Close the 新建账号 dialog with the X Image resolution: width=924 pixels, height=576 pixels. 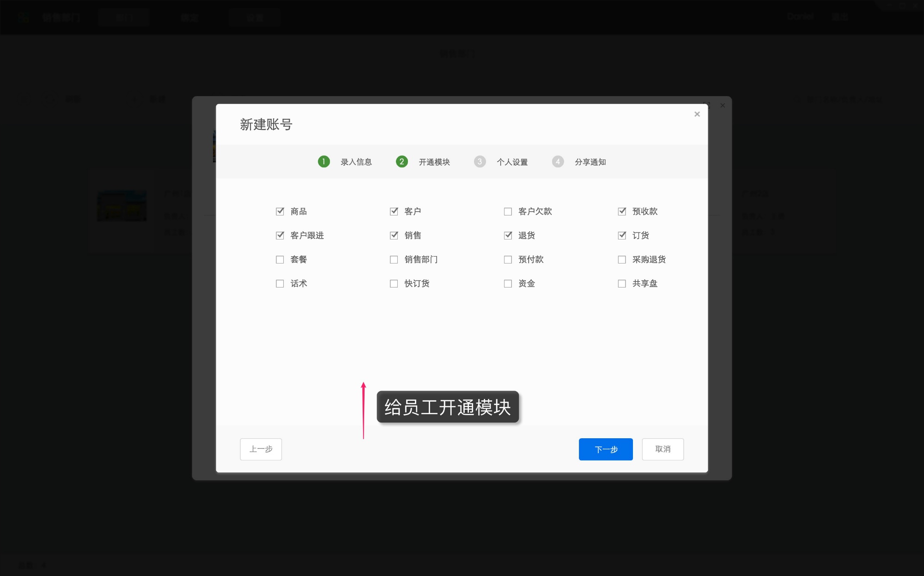pyautogui.click(x=697, y=114)
